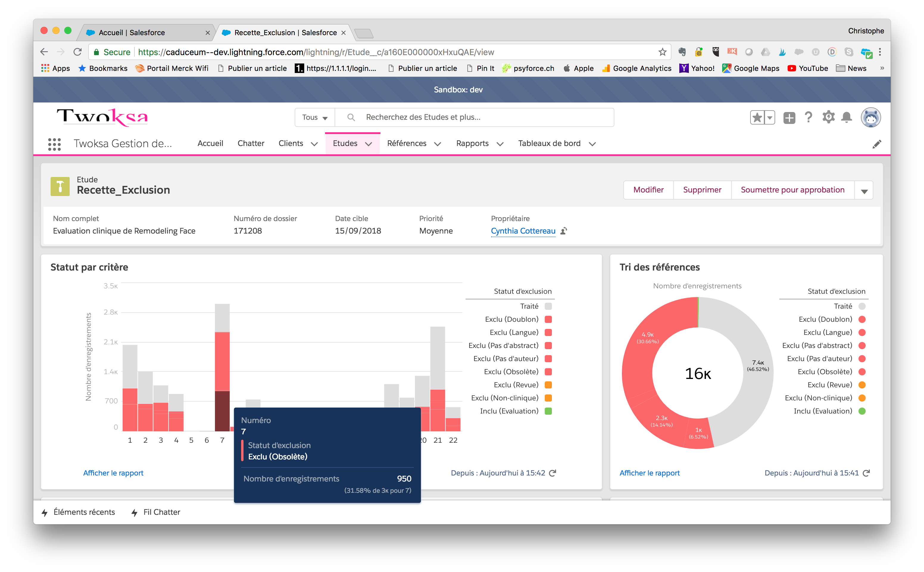Open the Rapports tab
The image size is (924, 572).
[x=472, y=143]
